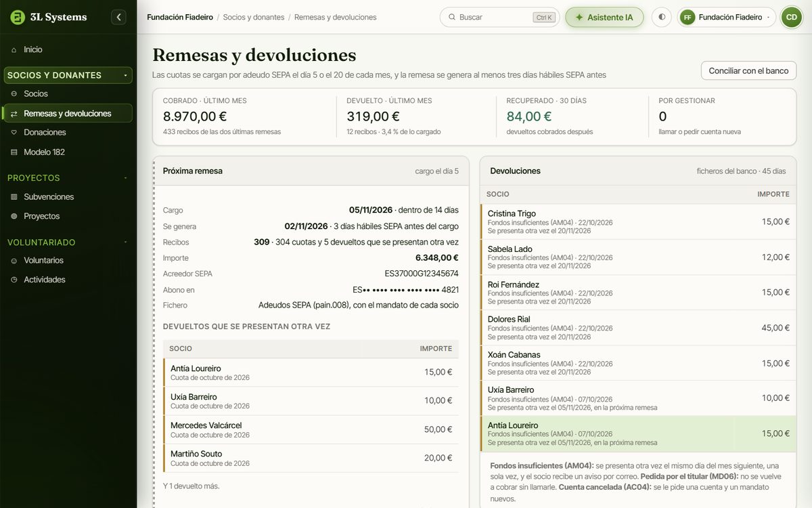Select Uxía Barreiro in Devoluciones list
Image resolution: width=812 pixels, height=508 pixels.
point(638,398)
